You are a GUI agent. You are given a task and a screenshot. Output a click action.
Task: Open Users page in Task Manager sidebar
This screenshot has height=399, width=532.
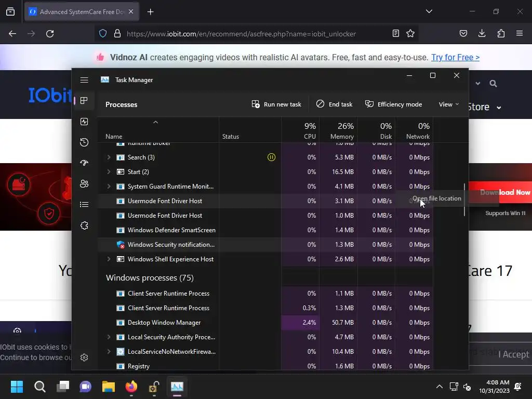pos(84,183)
